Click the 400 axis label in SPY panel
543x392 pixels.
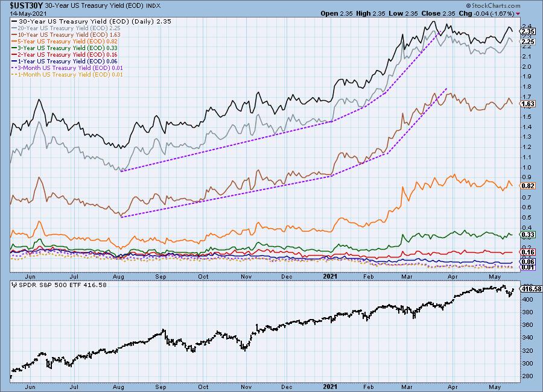pos(527,299)
